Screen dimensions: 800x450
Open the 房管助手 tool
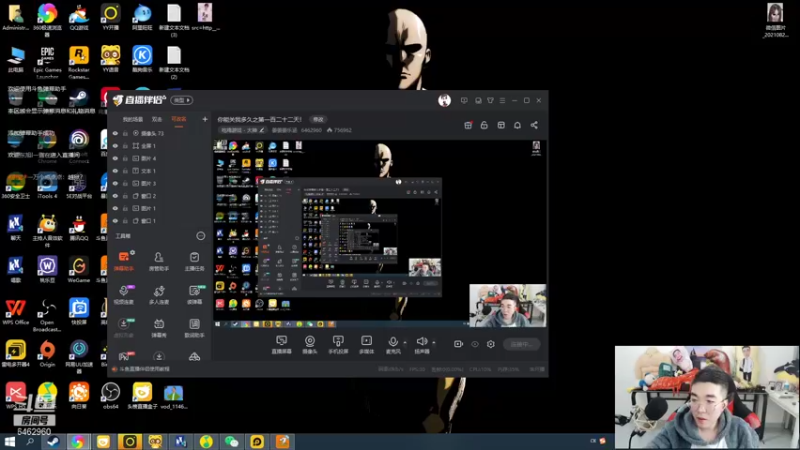click(159, 260)
